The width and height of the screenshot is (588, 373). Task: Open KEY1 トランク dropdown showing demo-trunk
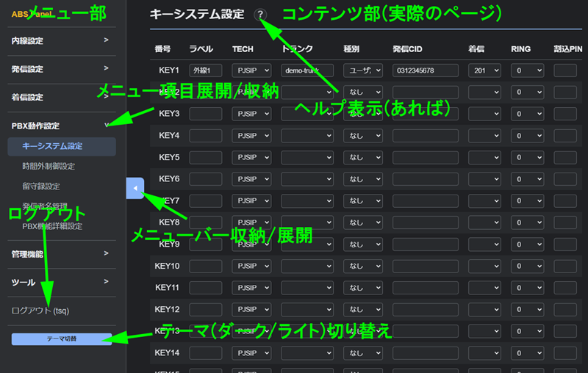(307, 70)
